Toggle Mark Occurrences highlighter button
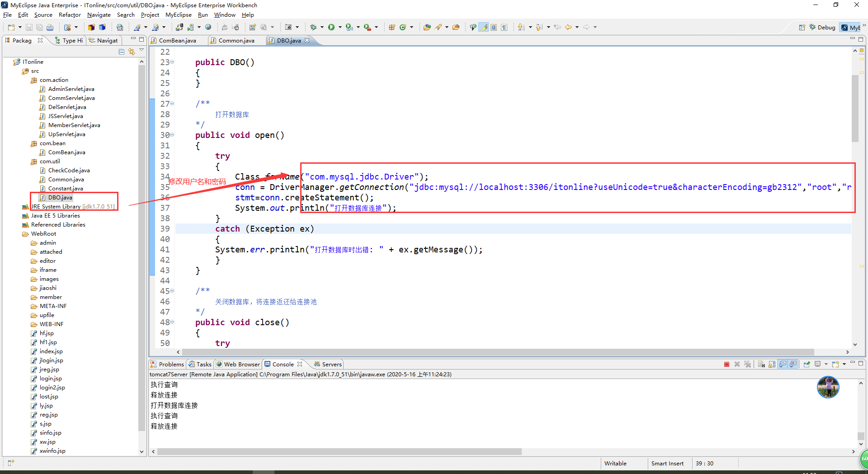The height and width of the screenshot is (474, 868). point(484,27)
